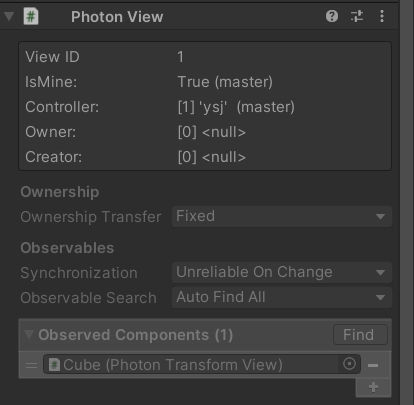Viewport: 414px width, 405px height.
Task: Open the Photon View presets settings
Action: (357, 16)
